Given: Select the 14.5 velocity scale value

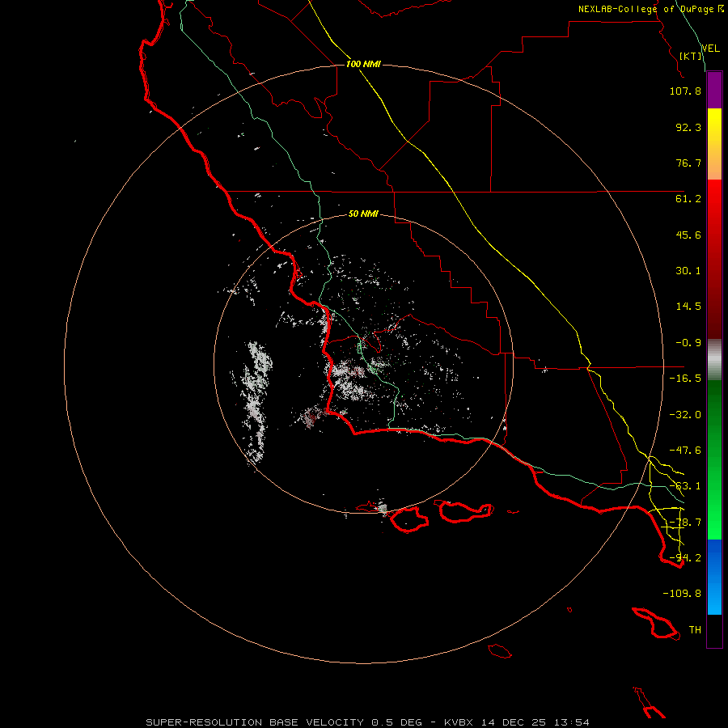Looking at the screenshot, I should click(688, 307).
